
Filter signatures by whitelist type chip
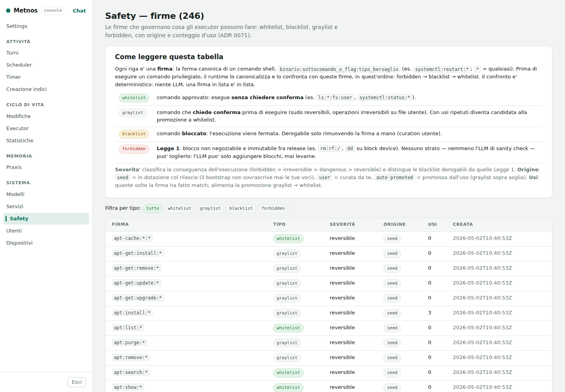(179, 209)
